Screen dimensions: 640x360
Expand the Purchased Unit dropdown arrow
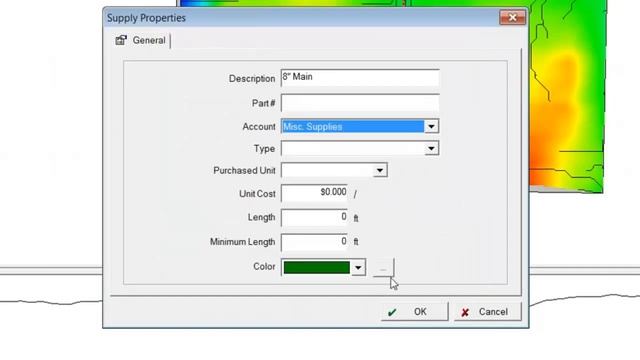tap(380, 170)
